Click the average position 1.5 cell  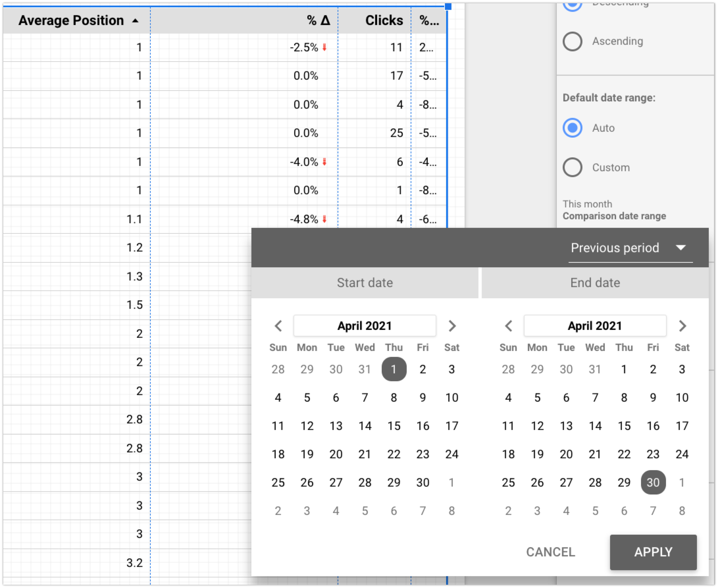point(134,305)
